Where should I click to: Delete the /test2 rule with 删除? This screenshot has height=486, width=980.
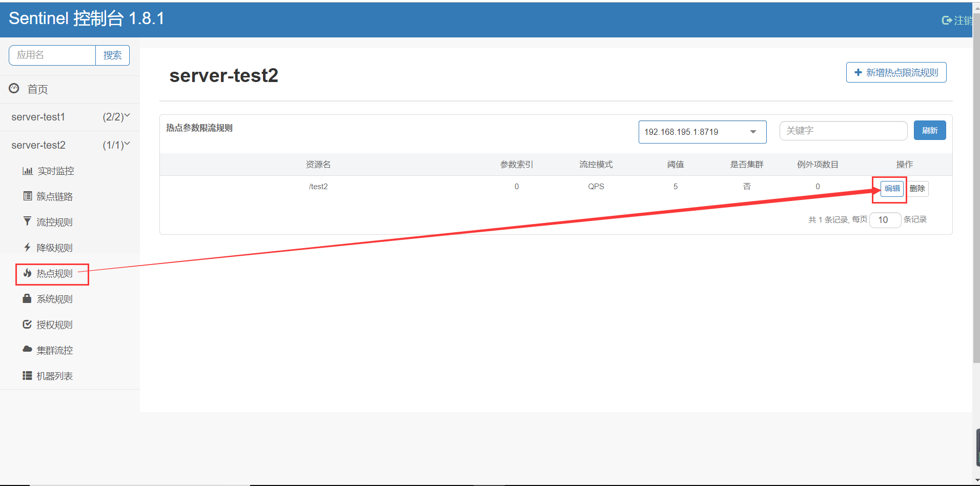coord(917,189)
